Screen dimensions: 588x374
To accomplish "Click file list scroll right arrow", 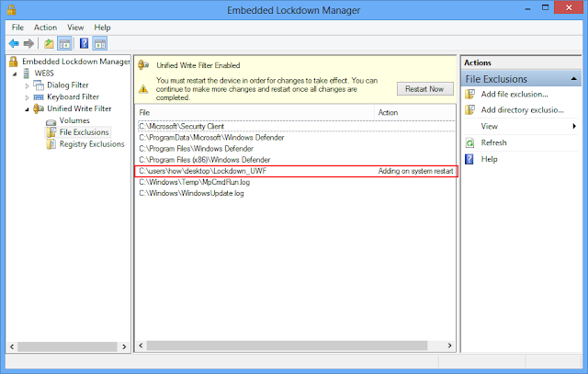I will [449, 346].
